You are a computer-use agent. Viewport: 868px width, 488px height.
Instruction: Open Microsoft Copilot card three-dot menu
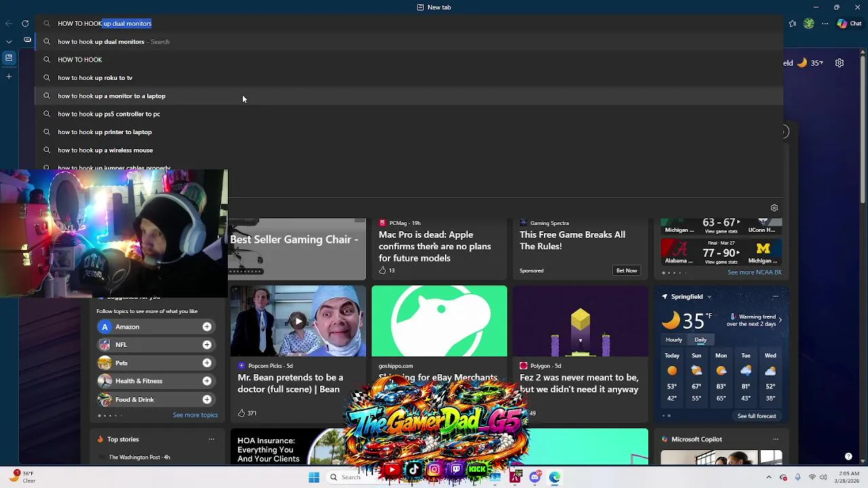[x=776, y=439]
